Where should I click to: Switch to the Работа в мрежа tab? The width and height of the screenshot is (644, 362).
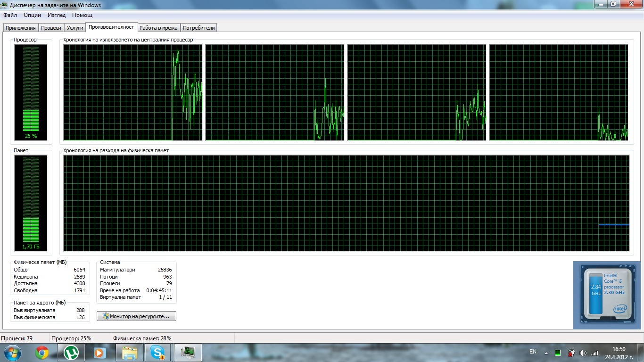pyautogui.click(x=158, y=28)
